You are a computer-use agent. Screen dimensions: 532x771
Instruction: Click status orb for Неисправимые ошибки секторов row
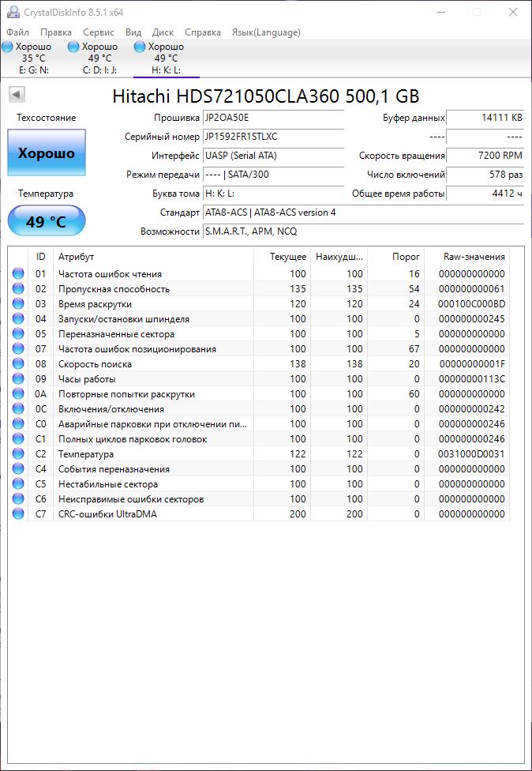pyautogui.click(x=18, y=498)
